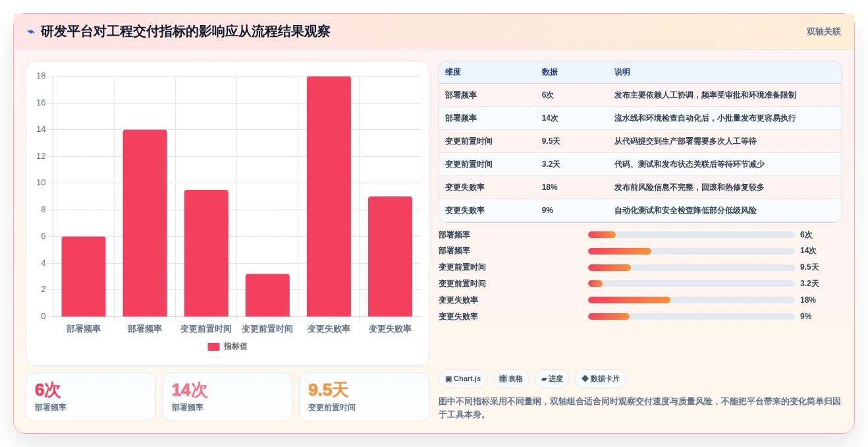This screenshot has height=447, width=868.
Task: Click the shortest chart bar at 3.2
Action: (x=267, y=295)
